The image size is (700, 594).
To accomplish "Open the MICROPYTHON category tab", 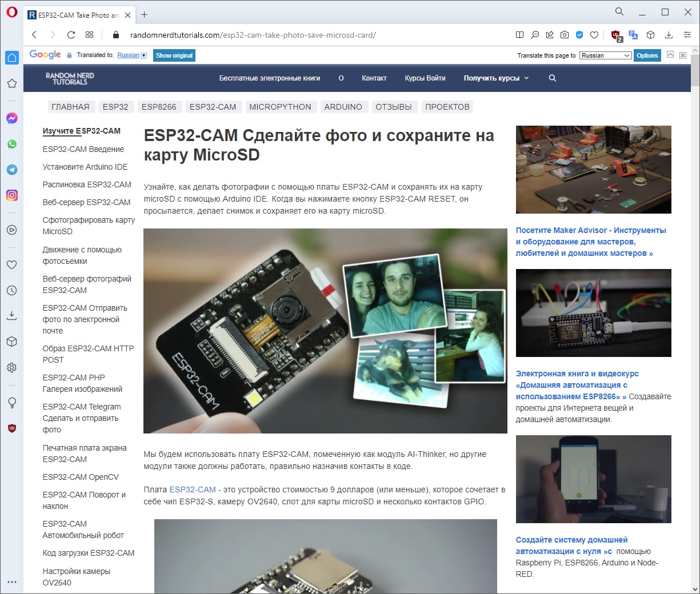I will (280, 107).
